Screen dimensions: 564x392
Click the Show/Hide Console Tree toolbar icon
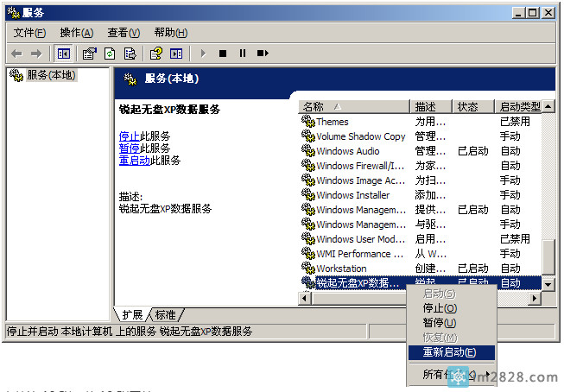pos(65,54)
